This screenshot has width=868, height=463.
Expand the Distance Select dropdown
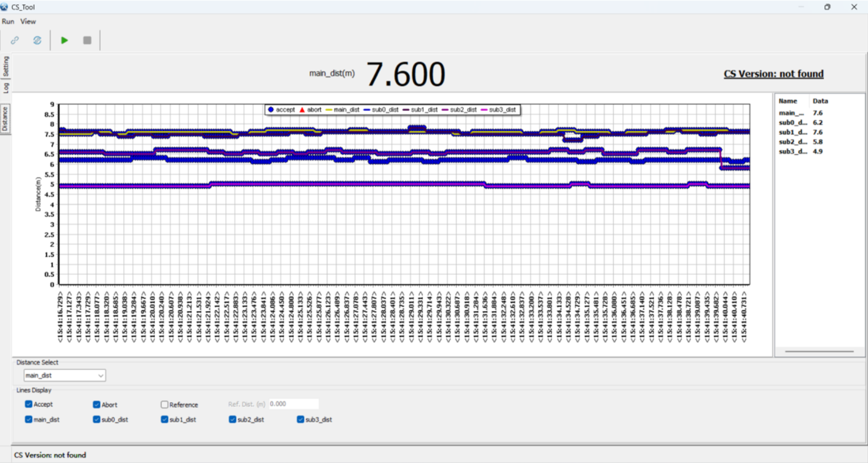65,375
